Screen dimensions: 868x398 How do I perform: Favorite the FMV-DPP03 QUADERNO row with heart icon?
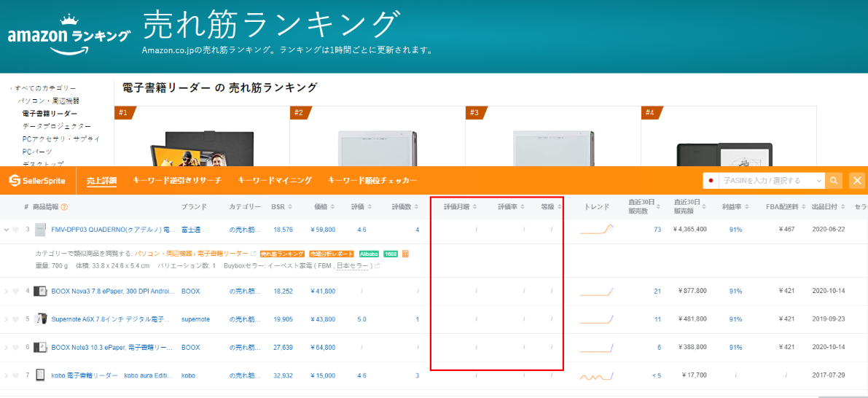[16, 229]
